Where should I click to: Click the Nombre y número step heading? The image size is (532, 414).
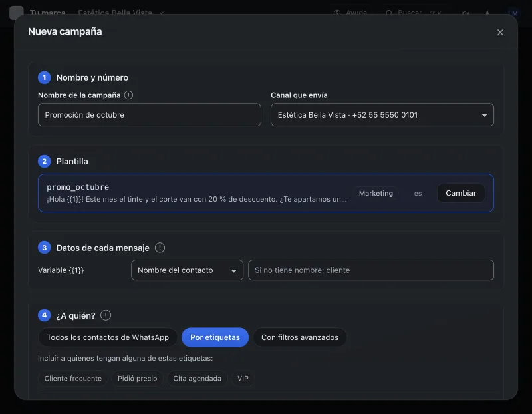point(92,77)
